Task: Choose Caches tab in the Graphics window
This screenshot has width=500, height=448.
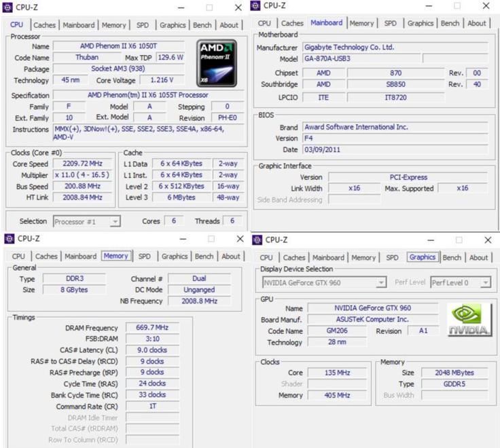Action: coord(294,258)
